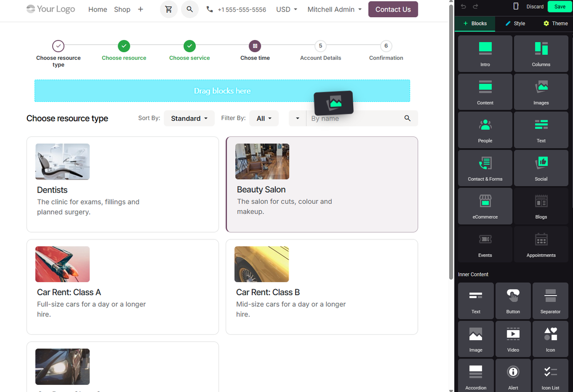Click the 'Inner Content' section label
Screen dimensions: 573x392
point(473,274)
